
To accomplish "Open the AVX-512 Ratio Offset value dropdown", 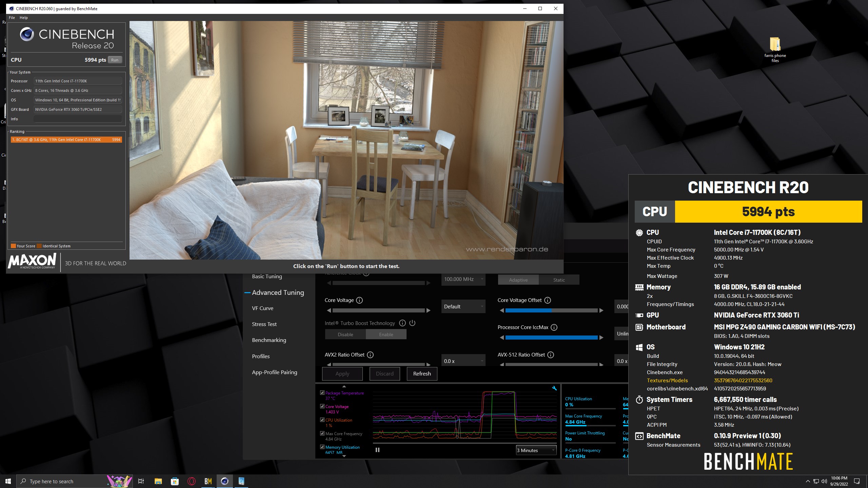I will pyautogui.click(x=622, y=361).
